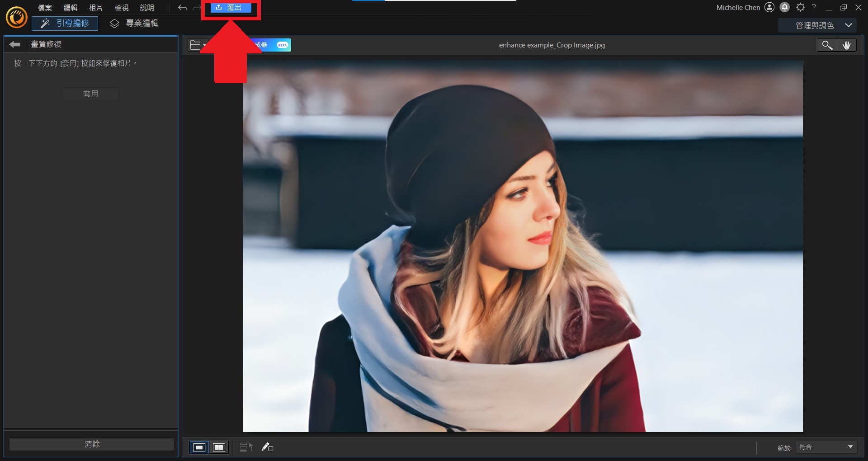Open the 縮放 zoom dropdown
The image size is (868, 461).
click(x=826, y=447)
